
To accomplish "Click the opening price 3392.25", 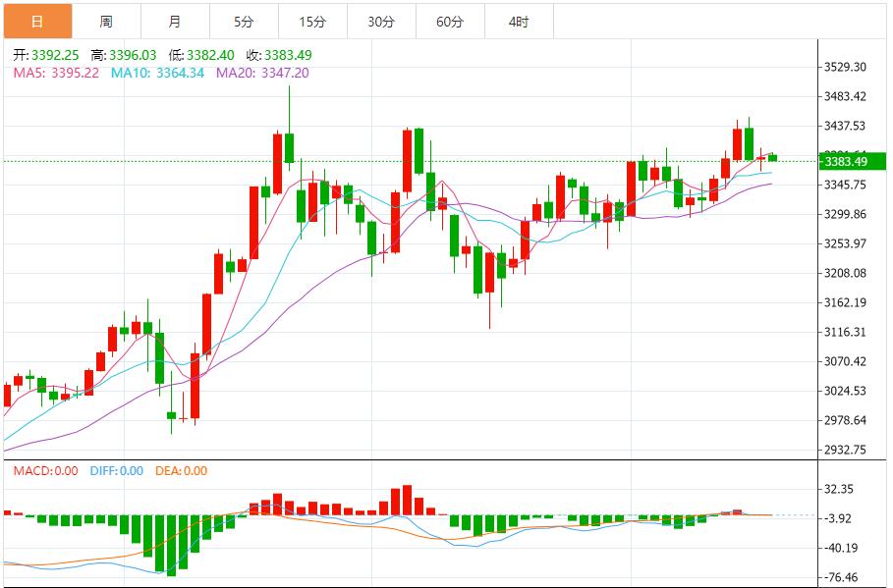I will point(55,55).
